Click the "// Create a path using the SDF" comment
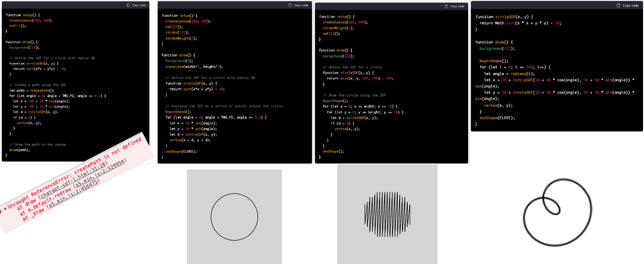The height and width of the screenshot is (264, 644). (39, 85)
